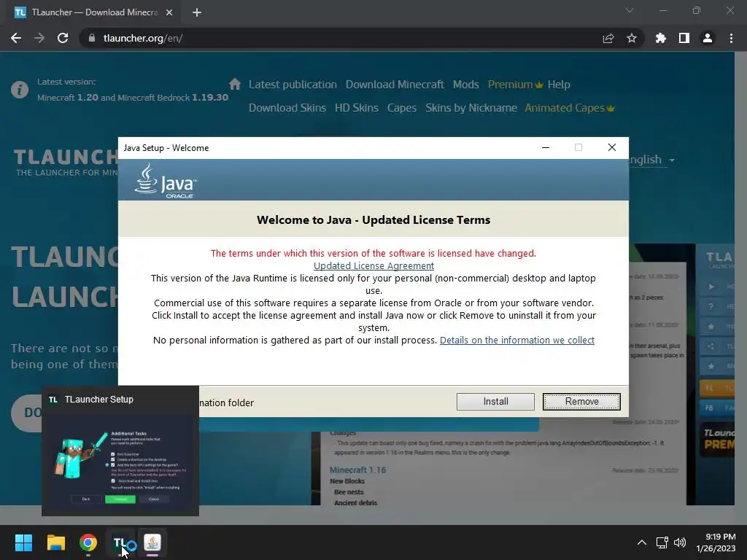Viewport: 747px width, 560px height.
Task: Bookmark this tab with star icon
Action: [632, 38]
